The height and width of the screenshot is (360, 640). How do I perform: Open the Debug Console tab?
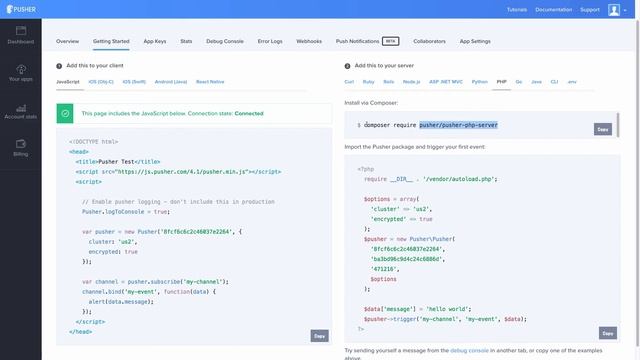coord(225,41)
